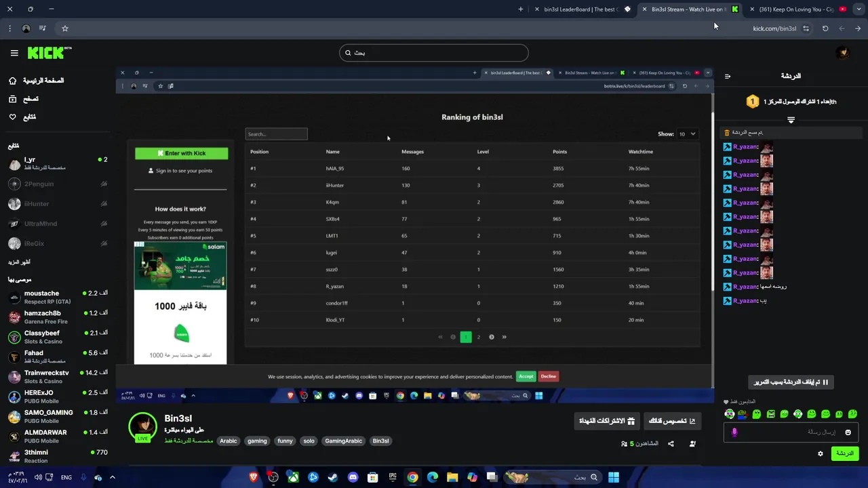Show more followed channels in the sidebar

[x=19, y=262]
